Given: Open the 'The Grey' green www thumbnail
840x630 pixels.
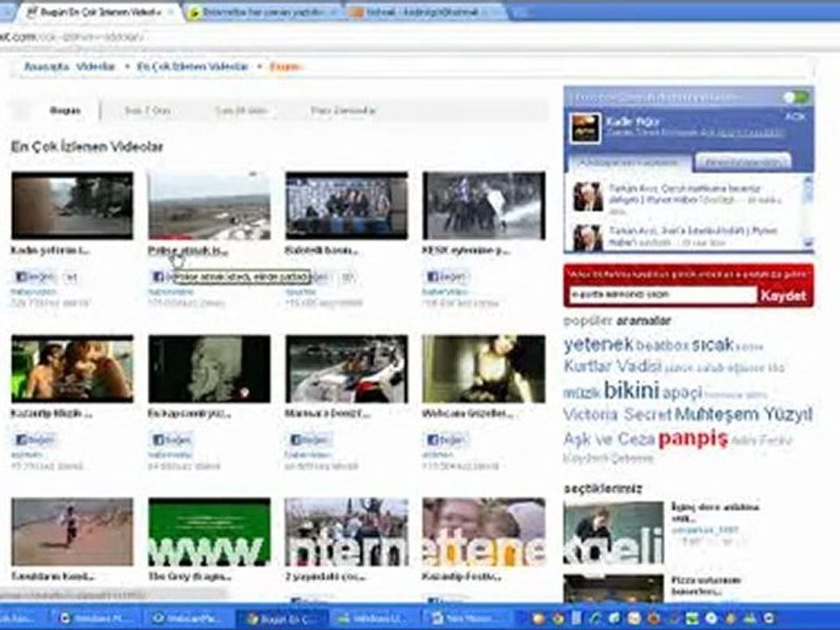Looking at the screenshot, I should point(209,531).
